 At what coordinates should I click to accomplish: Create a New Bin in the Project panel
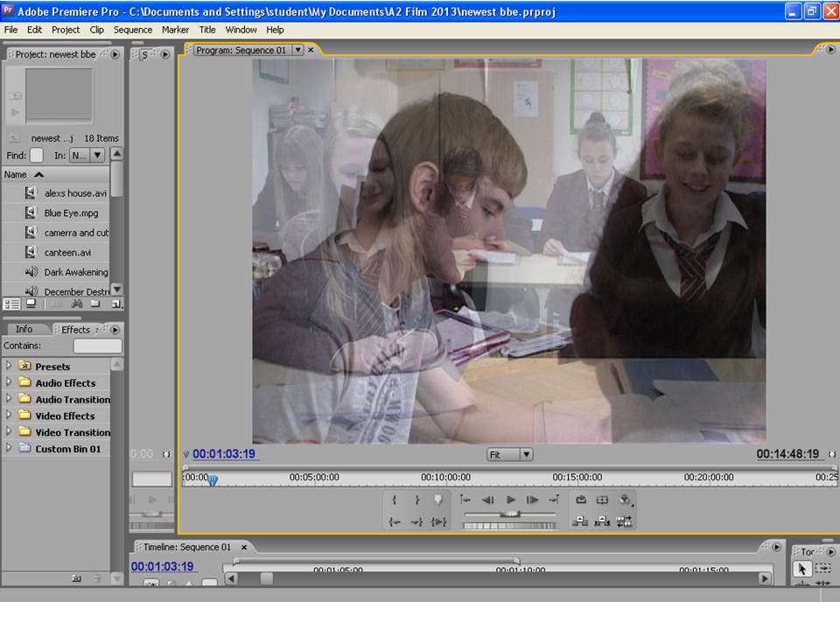tap(96, 304)
